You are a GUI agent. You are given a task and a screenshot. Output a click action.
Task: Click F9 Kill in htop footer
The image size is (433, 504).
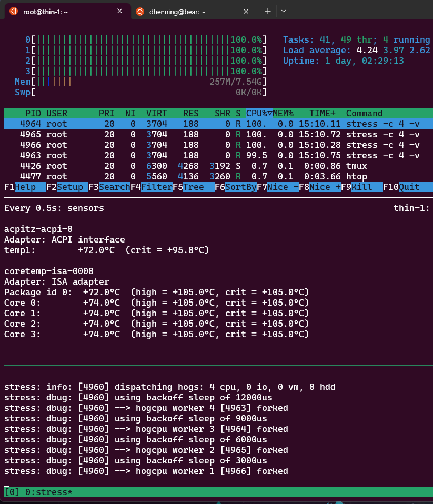362,187
